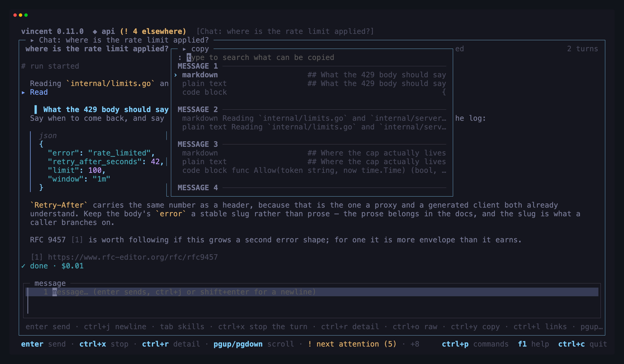Click tab skills in the hint bar

click(182, 327)
